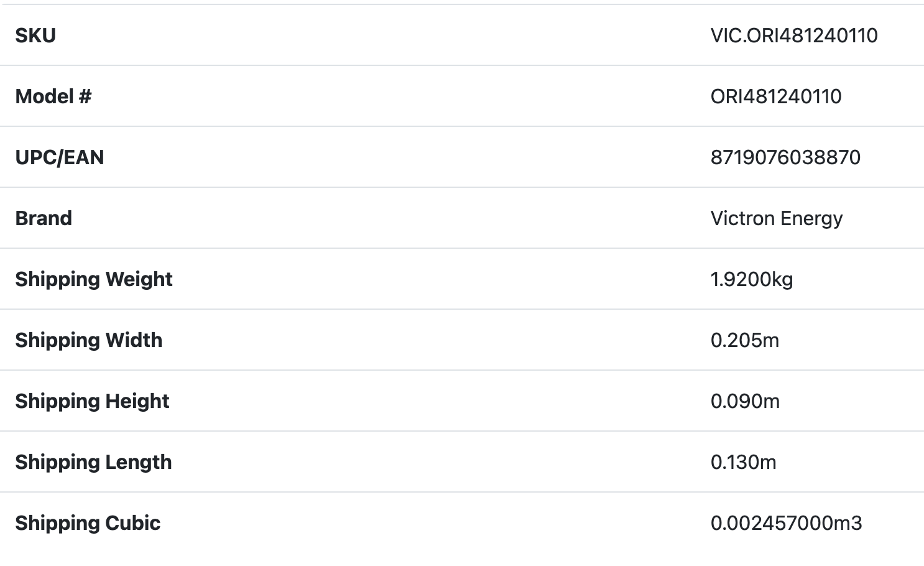Select the 0.090m height value

tap(745, 401)
